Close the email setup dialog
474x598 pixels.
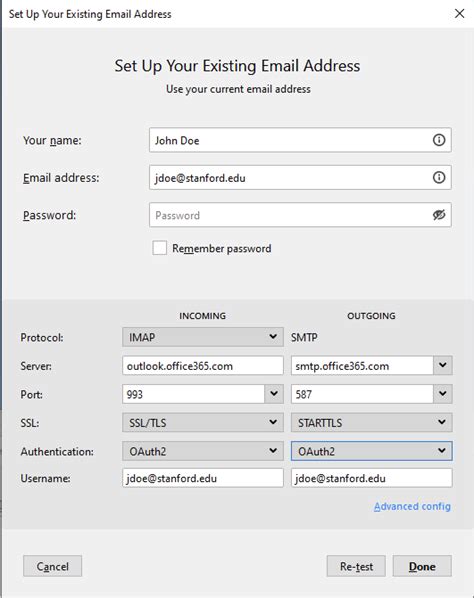pos(460,14)
